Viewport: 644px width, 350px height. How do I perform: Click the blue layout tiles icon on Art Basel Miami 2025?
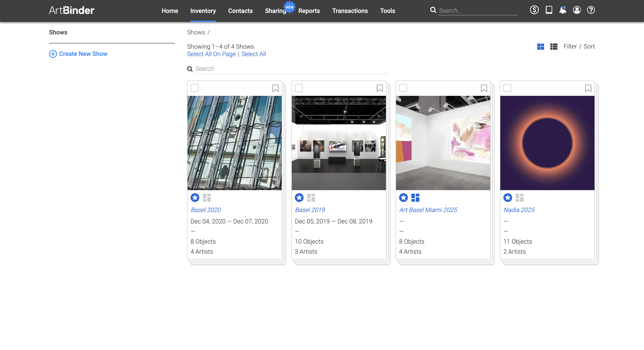tap(415, 198)
